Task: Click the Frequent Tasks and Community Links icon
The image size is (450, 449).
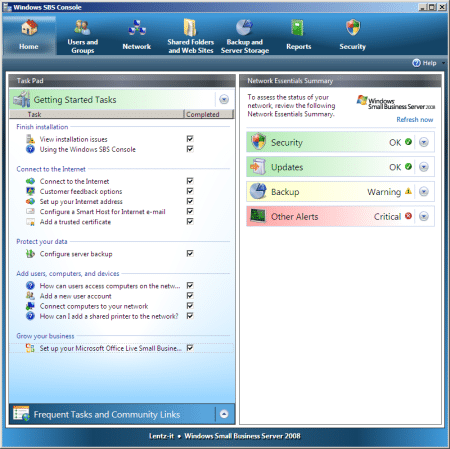Action: click(21, 414)
